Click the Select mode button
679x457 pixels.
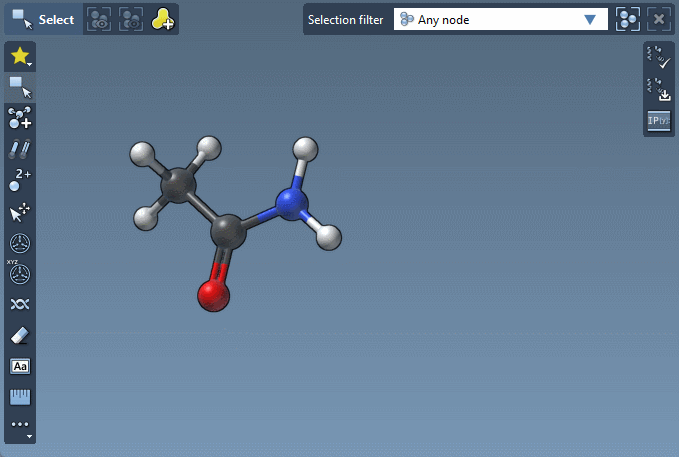pos(42,19)
